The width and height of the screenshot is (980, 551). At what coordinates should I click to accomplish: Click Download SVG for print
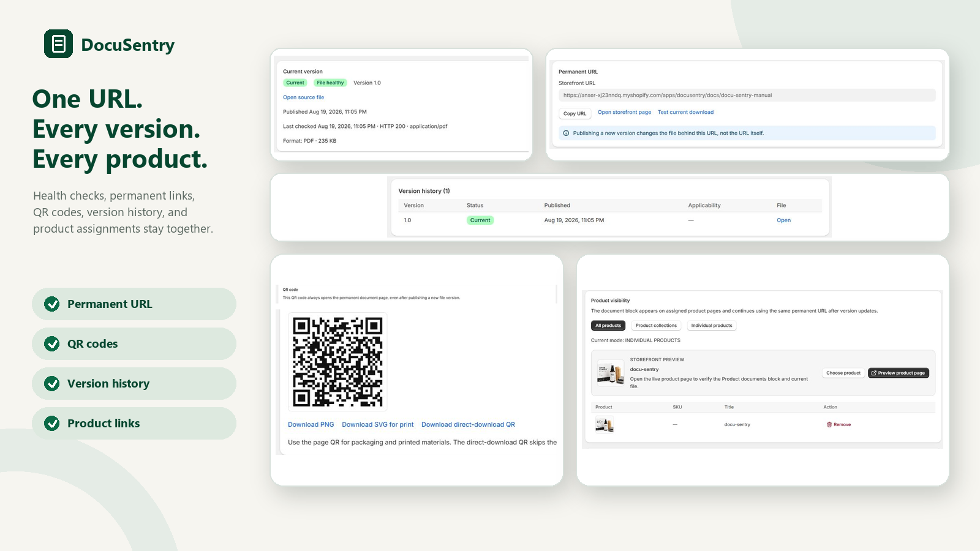click(378, 424)
